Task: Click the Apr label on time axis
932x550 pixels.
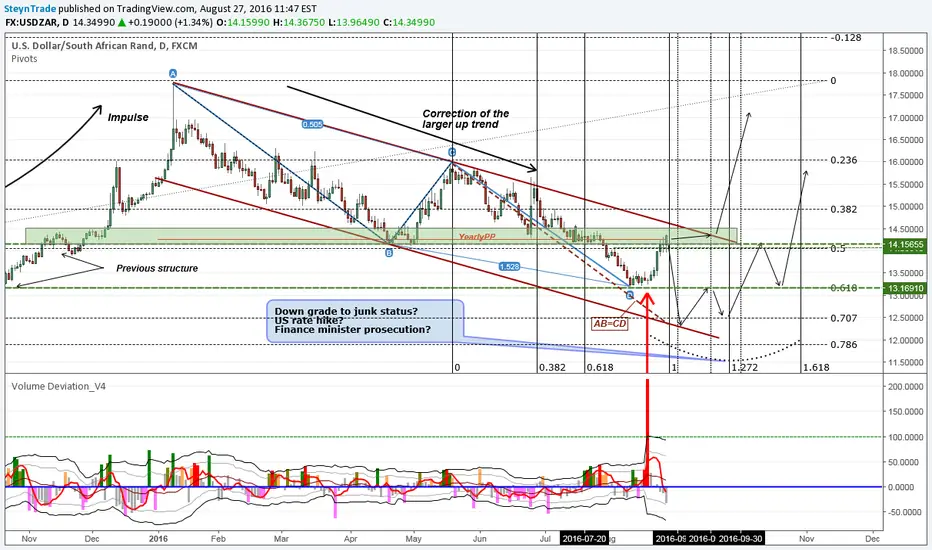Action: (351, 539)
